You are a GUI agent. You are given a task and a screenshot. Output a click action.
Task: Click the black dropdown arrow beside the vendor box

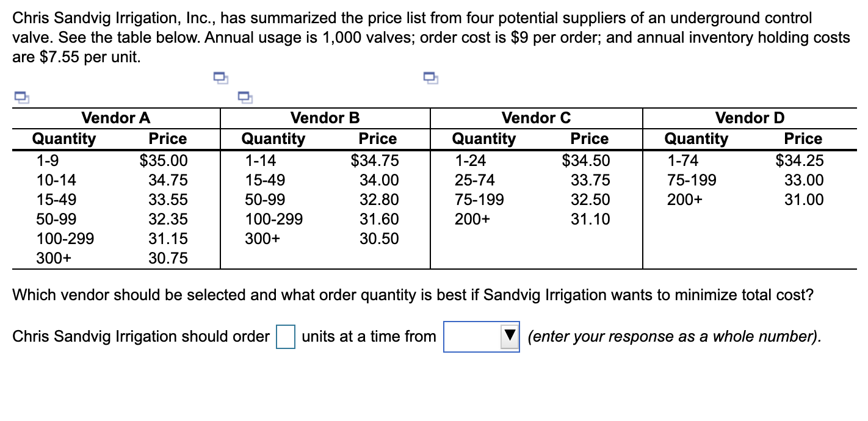tap(508, 336)
